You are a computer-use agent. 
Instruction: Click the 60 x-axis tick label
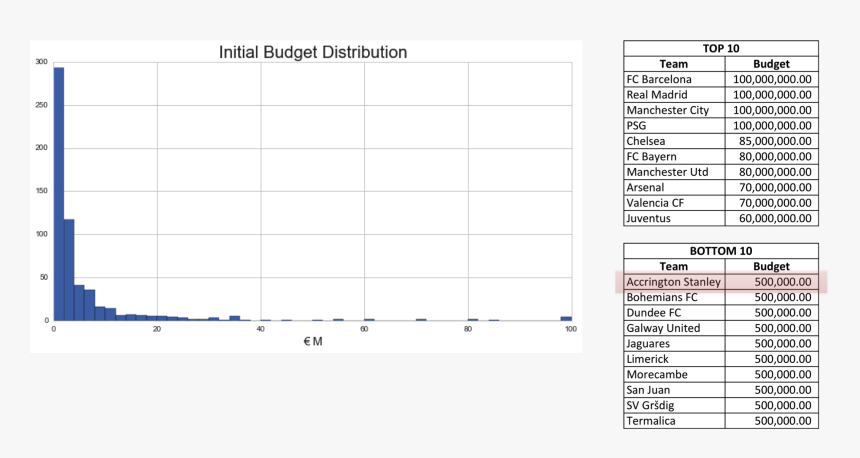(x=364, y=329)
